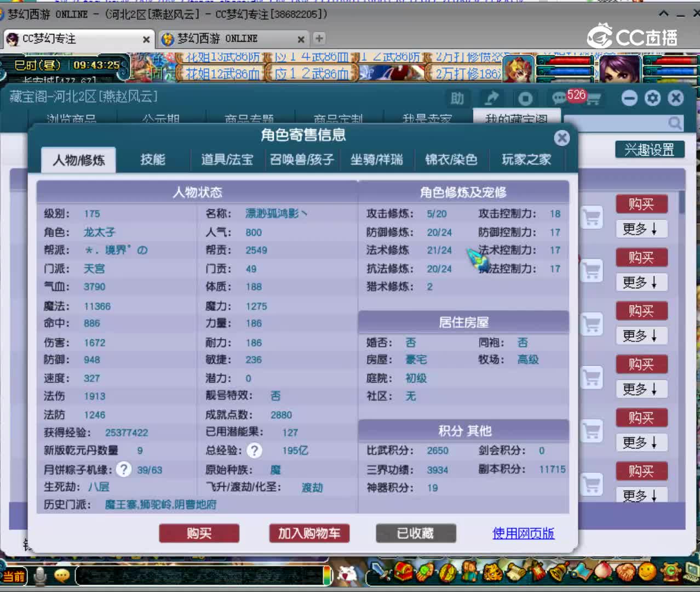Expand the second 更多↓ listing options
Screen dimensions: 700x592
click(x=641, y=282)
